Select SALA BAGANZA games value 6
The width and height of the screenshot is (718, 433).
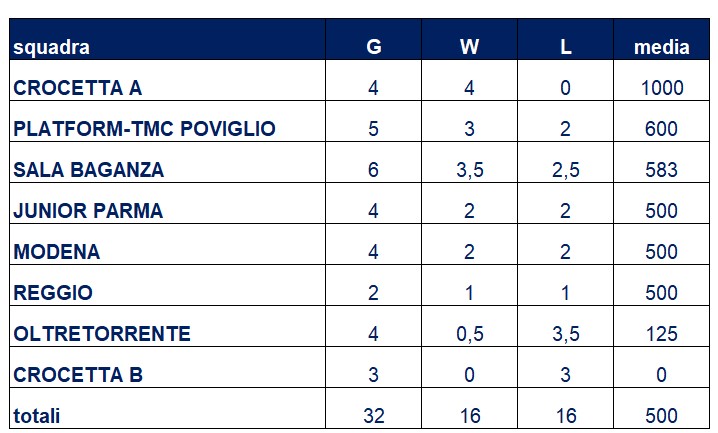374,170
